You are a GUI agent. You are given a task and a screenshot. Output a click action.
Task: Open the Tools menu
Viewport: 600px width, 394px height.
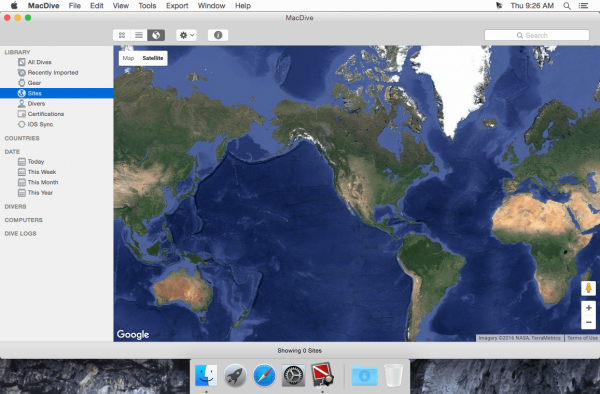coord(147,6)
